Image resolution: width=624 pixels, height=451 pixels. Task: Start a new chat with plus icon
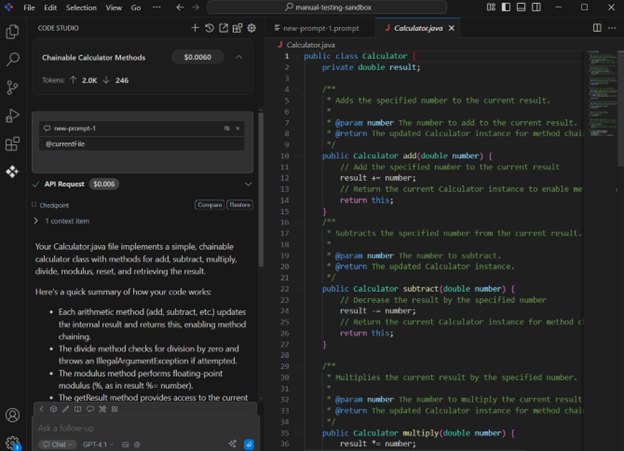pyautogui.click(x=195, y=28)
